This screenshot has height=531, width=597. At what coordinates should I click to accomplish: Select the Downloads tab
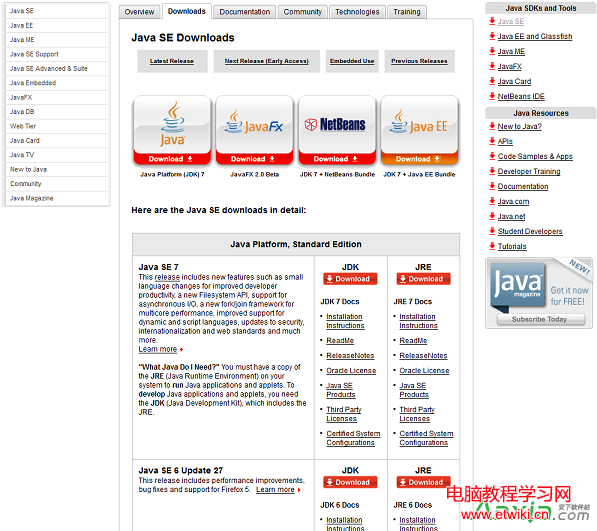pyautogui.click(x=187, y=11)
